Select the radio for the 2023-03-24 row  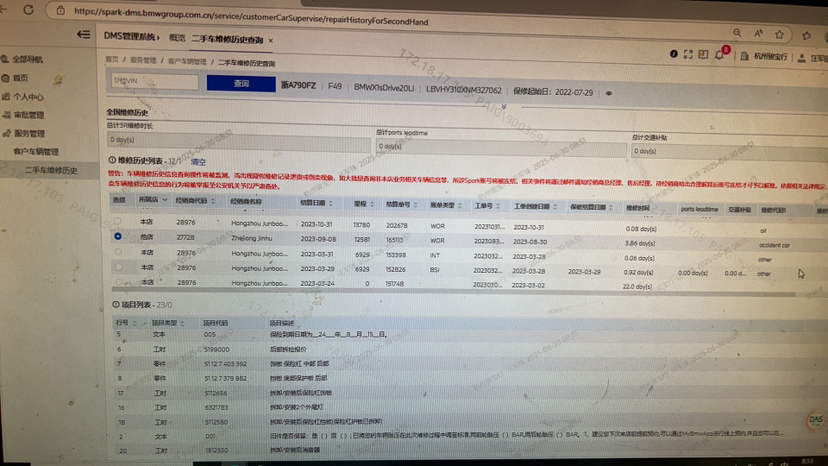118,282
